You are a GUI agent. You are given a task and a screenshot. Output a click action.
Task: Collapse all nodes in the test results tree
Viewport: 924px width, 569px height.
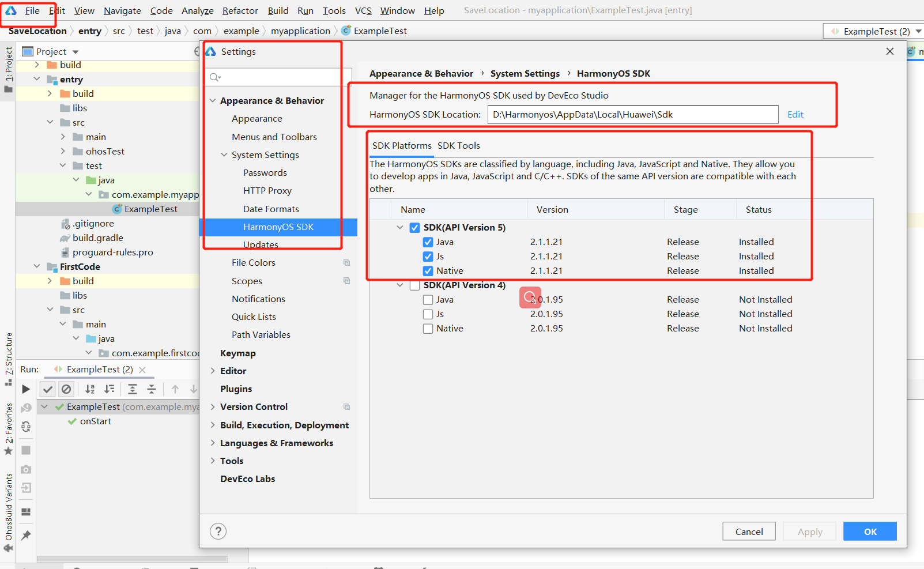(151, 389)
